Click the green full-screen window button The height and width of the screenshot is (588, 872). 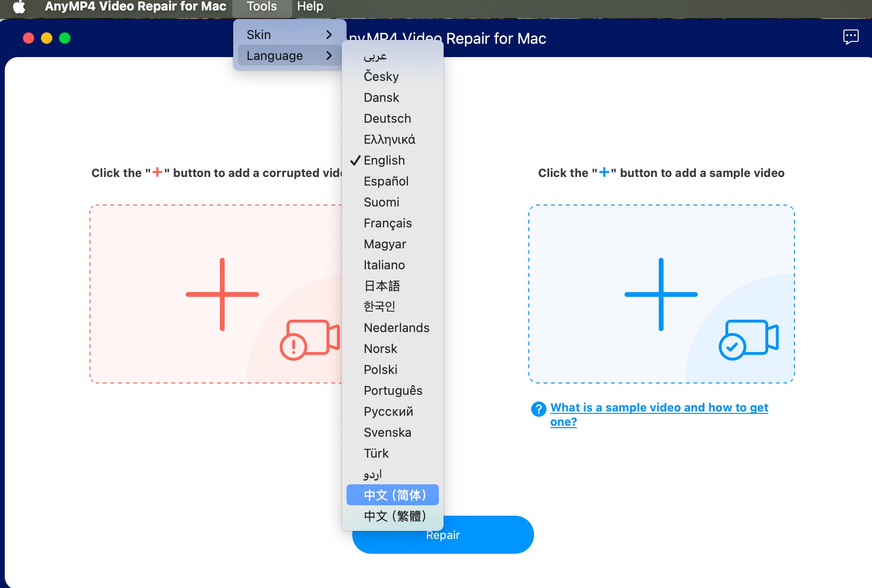[x=65, y=38]
